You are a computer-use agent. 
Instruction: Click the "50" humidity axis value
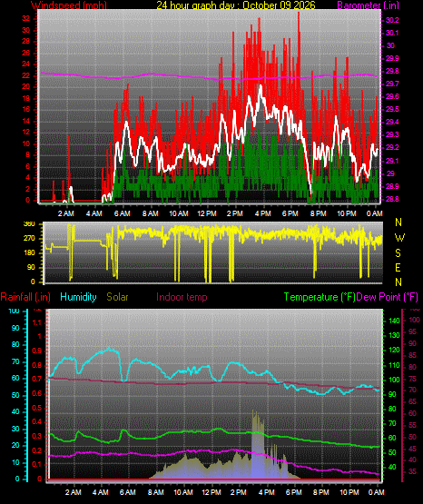point(15,395)
